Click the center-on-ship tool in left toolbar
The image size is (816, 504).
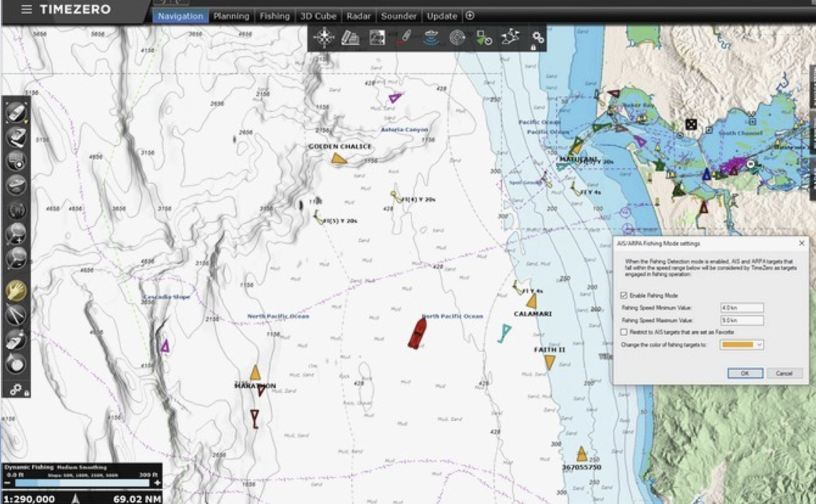click(x=16, y=112)
